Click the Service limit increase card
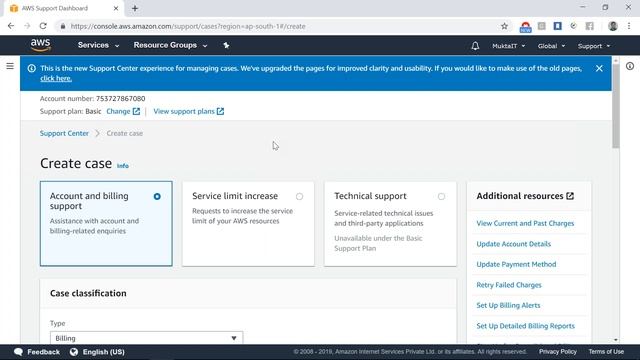The height and width of the screenshot is (360, 640). (x=248, y=224)
